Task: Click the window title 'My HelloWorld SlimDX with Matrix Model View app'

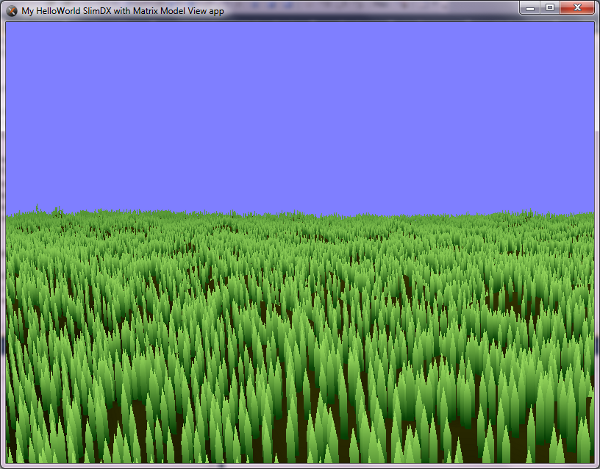Action: click(x=122, y=11)
